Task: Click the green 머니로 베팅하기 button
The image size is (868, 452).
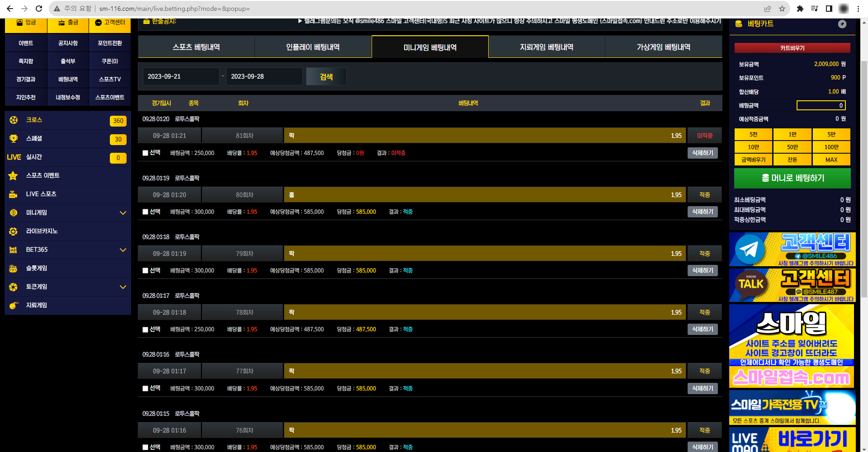Action: point(792,178)
